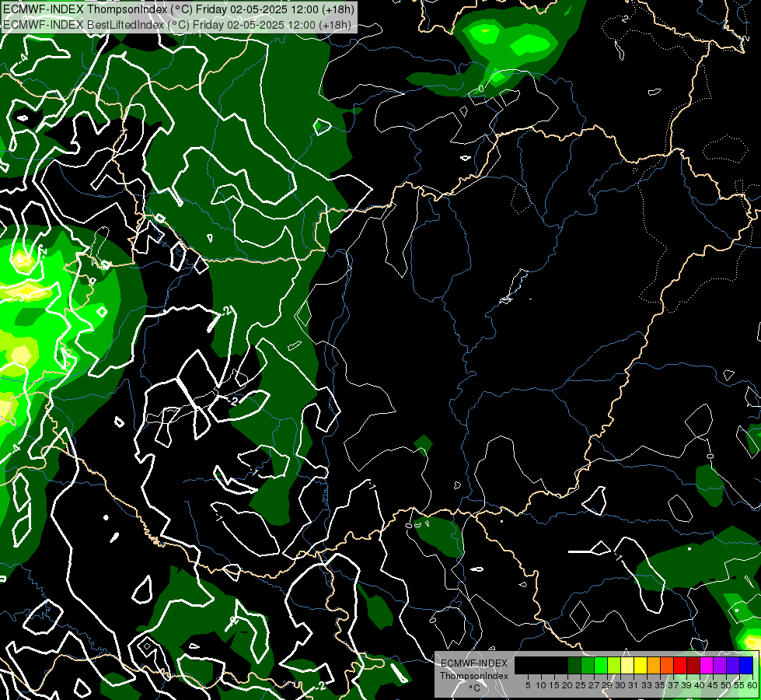Click legend tick value 20
Screen dimensions: 761x700
[567, 685]
